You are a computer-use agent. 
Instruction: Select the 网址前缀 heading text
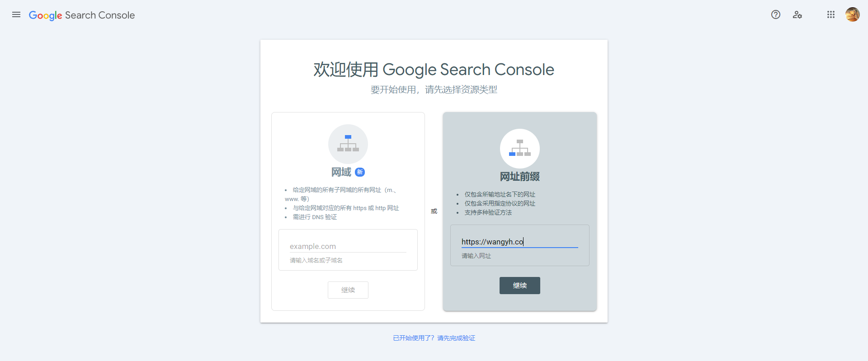tap(520, 177)
